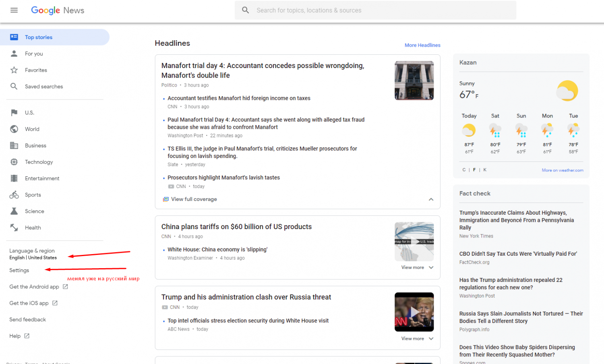Click the Sports bicycle icon

pyautogui.click(x=14, y=195)
